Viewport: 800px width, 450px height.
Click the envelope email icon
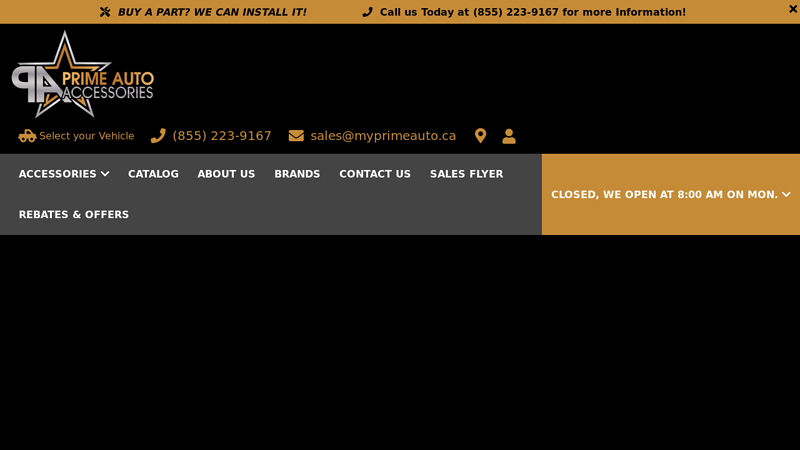click(296, 136)
